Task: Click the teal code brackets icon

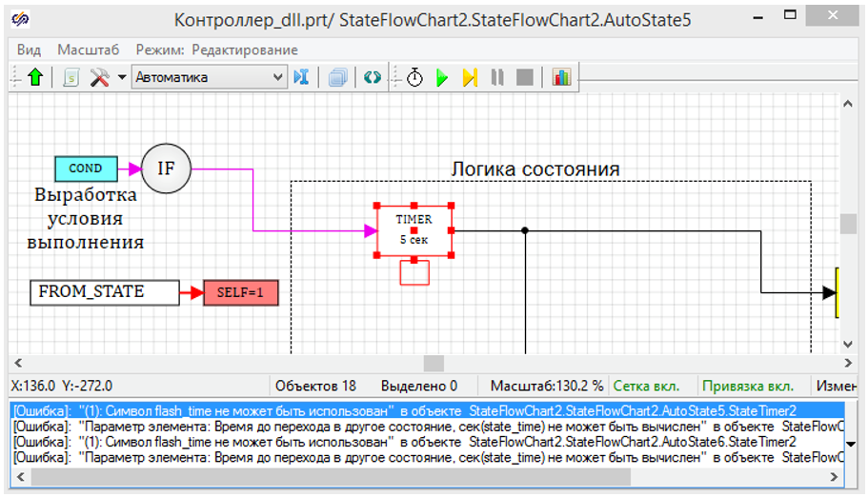Action: (372, 77)
